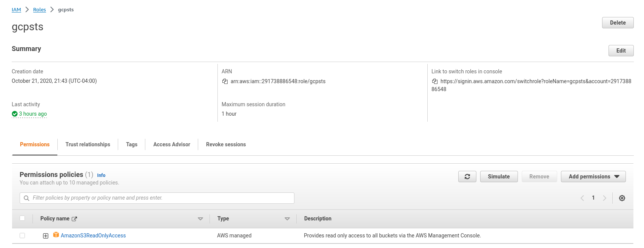Copy the switch role console link icon

(x=435, y=81)
